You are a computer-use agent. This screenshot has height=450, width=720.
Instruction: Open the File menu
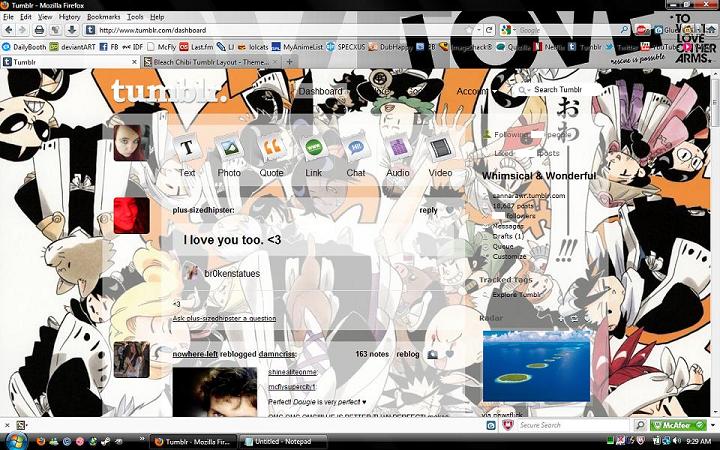8,17
